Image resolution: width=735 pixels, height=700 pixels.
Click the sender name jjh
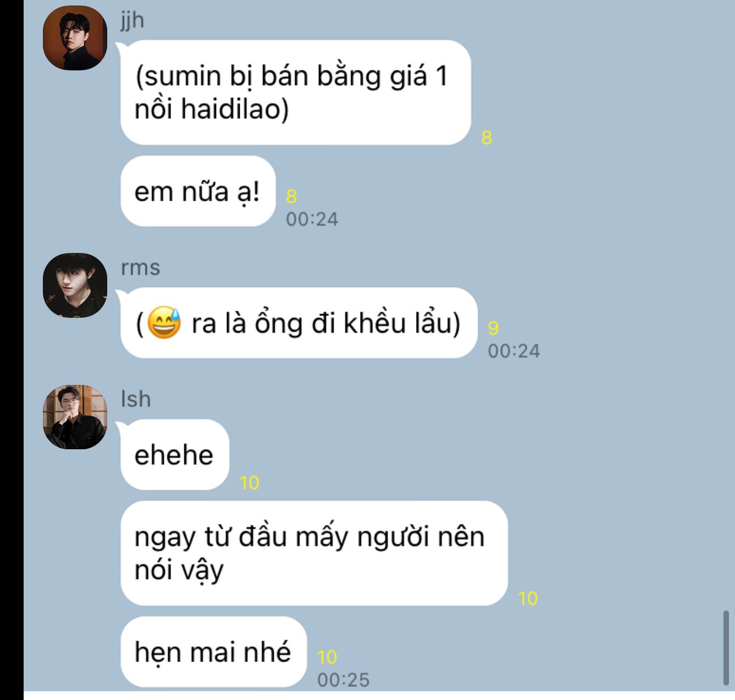(x=132, y=20)
